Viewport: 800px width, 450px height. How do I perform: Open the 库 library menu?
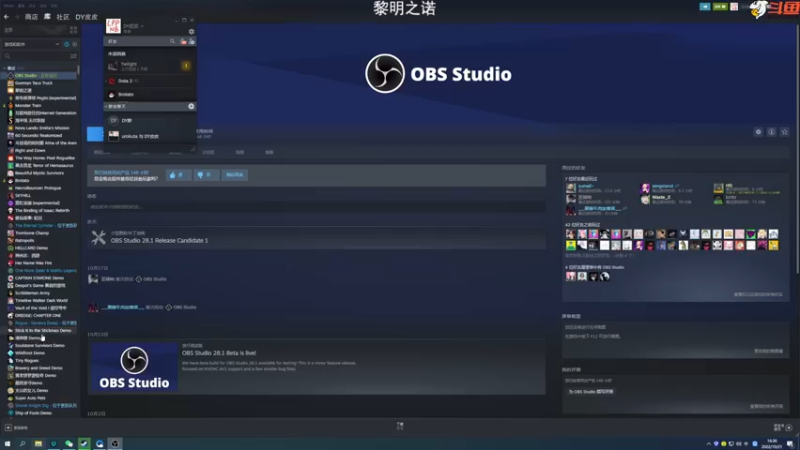(x=47, y=17)
